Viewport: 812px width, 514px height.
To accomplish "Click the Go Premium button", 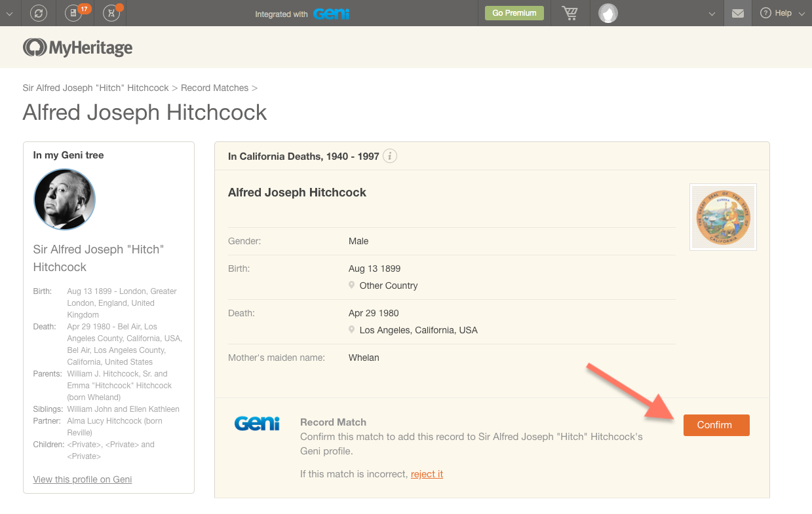I will click(514, 13).
